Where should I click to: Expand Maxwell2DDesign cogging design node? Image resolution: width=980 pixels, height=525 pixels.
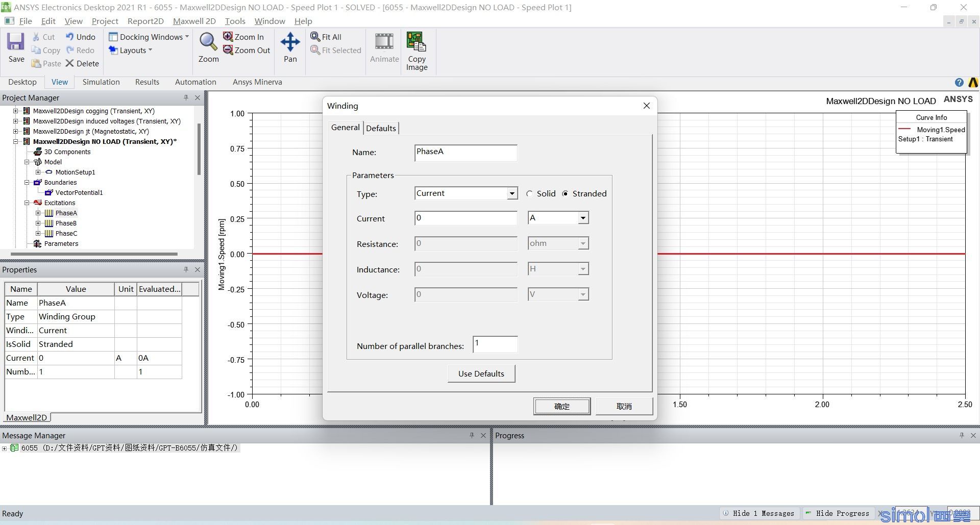coord(15,111)
